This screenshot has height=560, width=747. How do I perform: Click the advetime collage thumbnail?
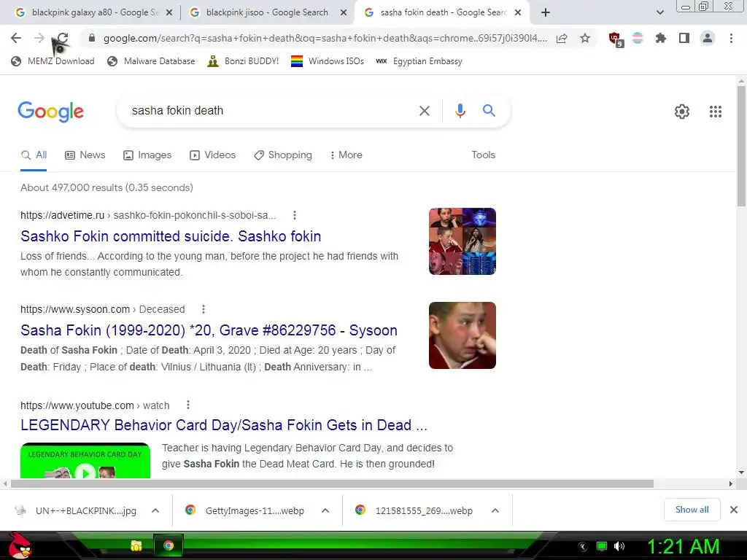pos(462,241)
